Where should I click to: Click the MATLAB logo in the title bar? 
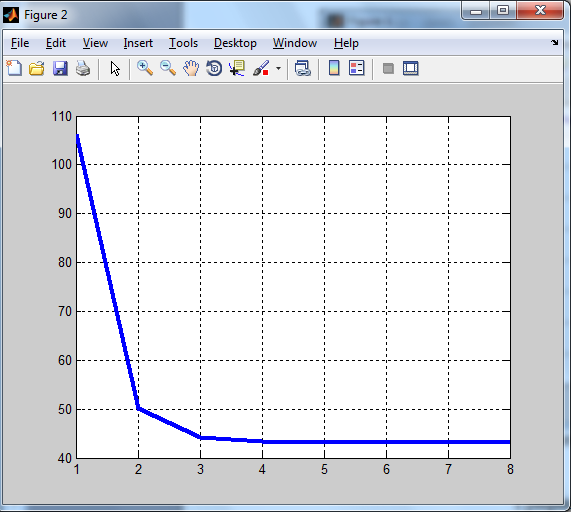pos(11,15)
